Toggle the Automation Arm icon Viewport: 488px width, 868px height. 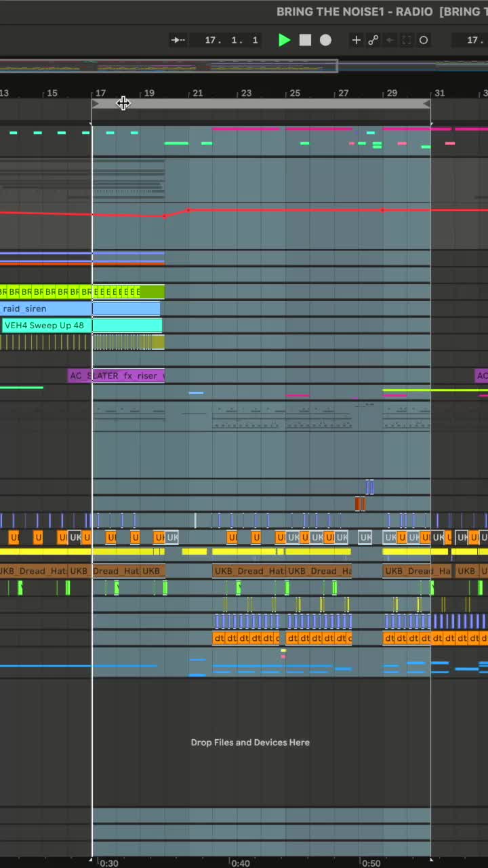click(373, 40)
